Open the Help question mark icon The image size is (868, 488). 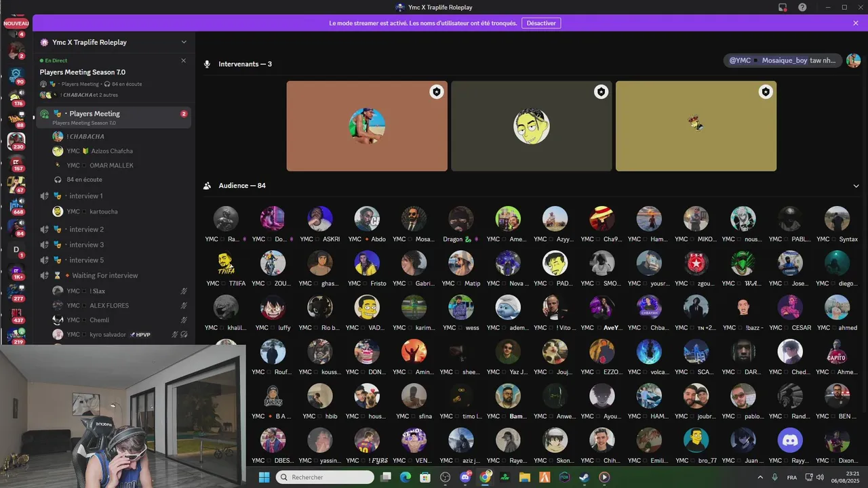[x=802, y=7]
